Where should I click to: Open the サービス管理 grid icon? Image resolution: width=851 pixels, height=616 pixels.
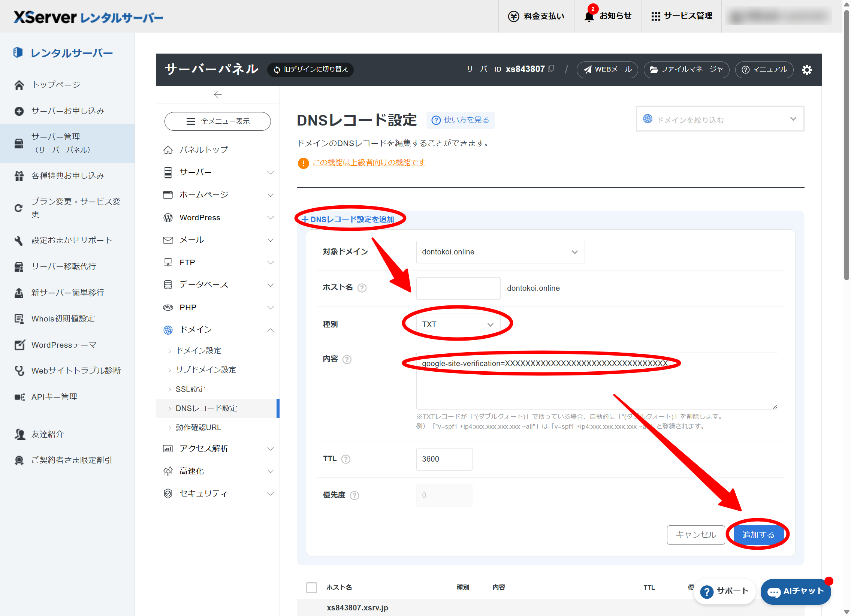point(655,16)
